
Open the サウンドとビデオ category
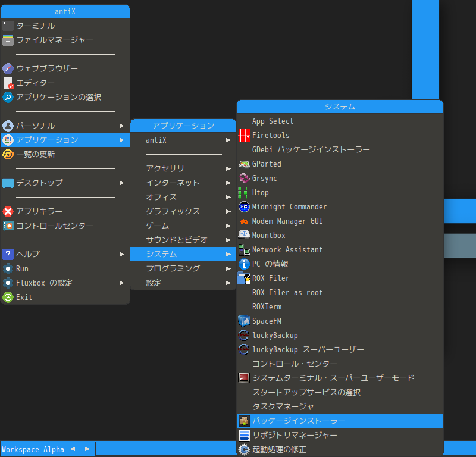pyautogui.click(x=183, y=240)
